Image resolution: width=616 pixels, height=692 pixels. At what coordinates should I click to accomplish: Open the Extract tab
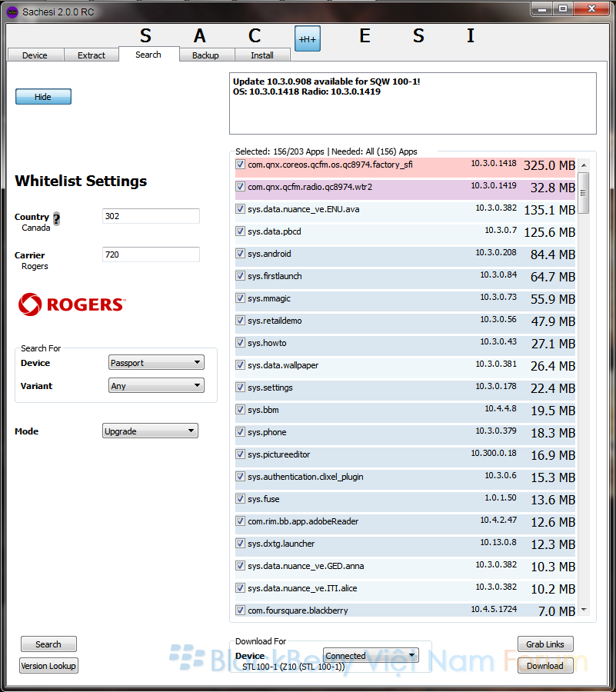tap(92, 55)
